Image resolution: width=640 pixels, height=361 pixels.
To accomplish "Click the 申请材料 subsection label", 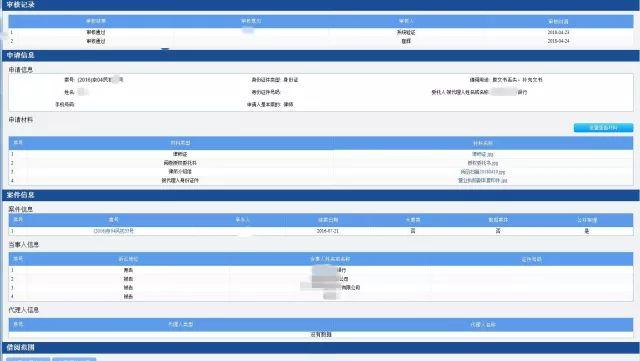I will 21,120.
